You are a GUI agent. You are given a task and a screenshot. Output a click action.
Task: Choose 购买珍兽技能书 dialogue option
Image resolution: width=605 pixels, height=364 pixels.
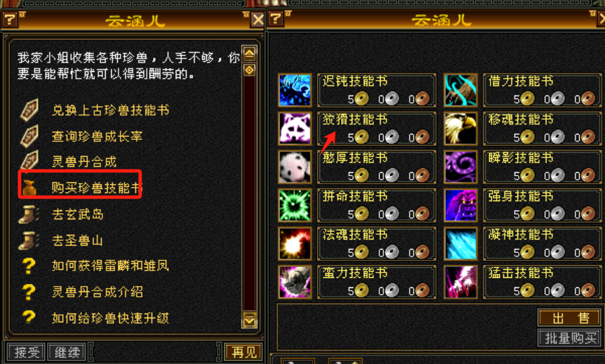(x=96, y=188)
